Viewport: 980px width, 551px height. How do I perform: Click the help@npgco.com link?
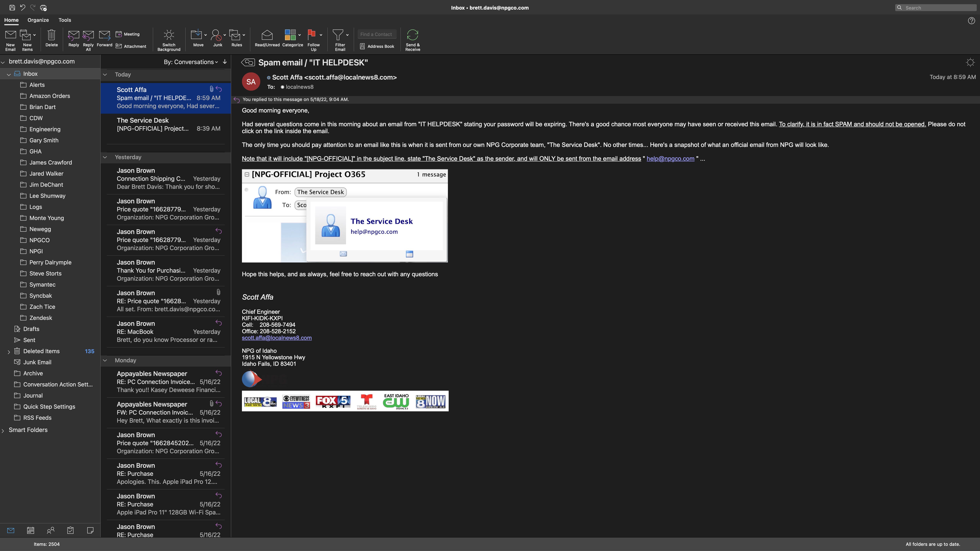tap(670, 159)
